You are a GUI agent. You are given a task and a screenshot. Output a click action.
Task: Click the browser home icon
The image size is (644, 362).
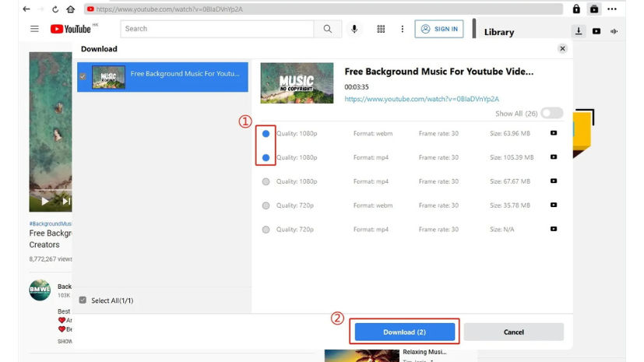70,9
